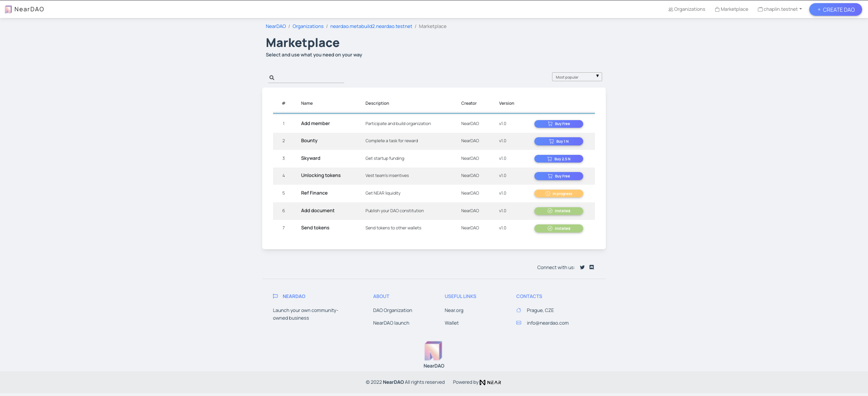Click the search magnifier icon
The height and width of the screenshot is (396, 868).
pyautogui.click(x=272, y=78)
